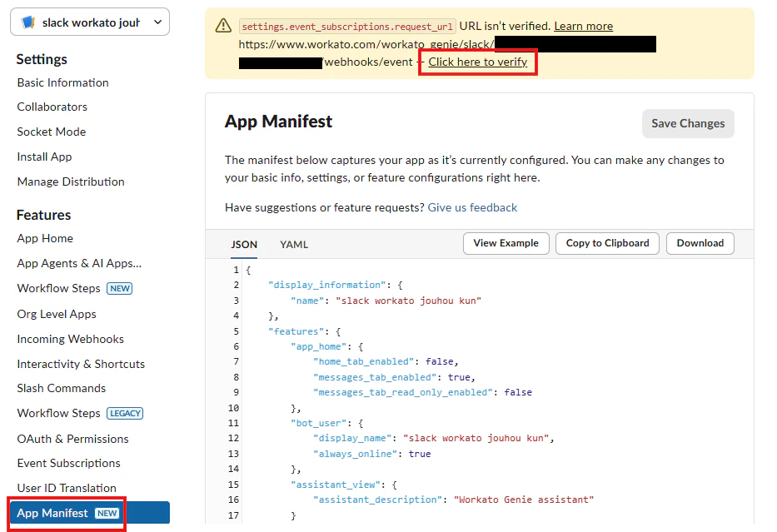Switch to the YAML tab

click(294, 244)
